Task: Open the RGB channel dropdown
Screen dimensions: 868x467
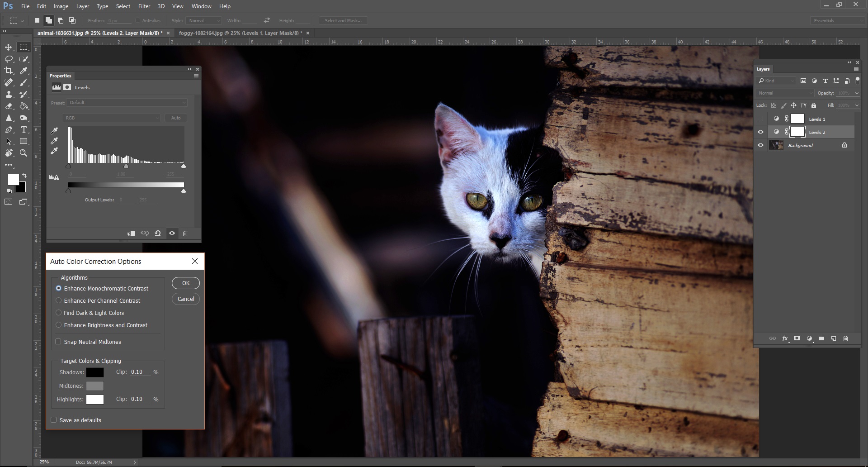Action: coord(111,118)
